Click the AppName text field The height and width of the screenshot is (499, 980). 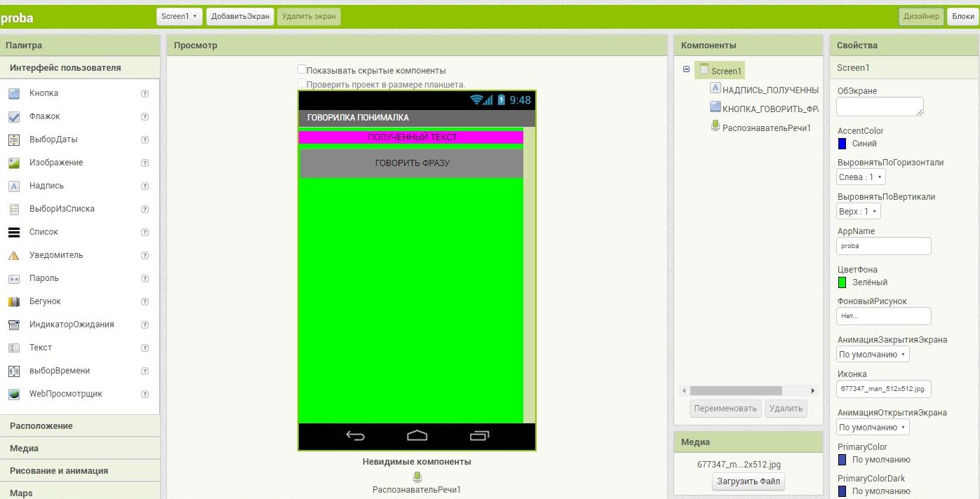click(x=884, y=246)
